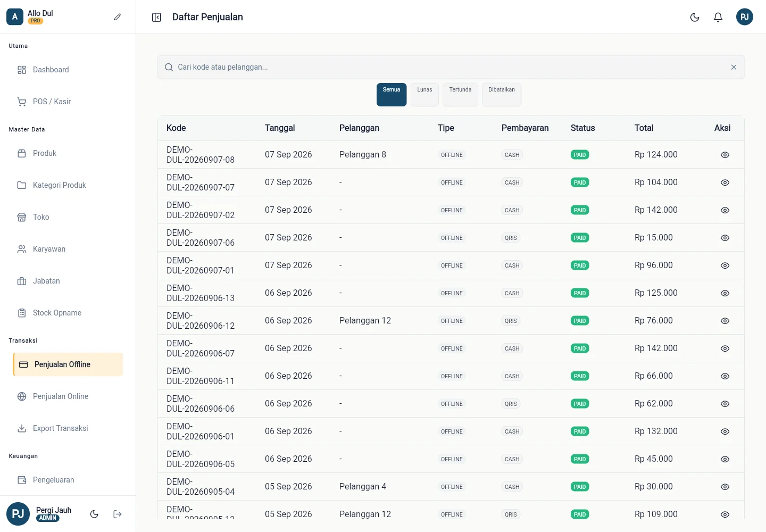The image size is (766, 532).
Task: Click the PAID badge for DEMO-DUL-20260906-05
Action: pos(580,459)
